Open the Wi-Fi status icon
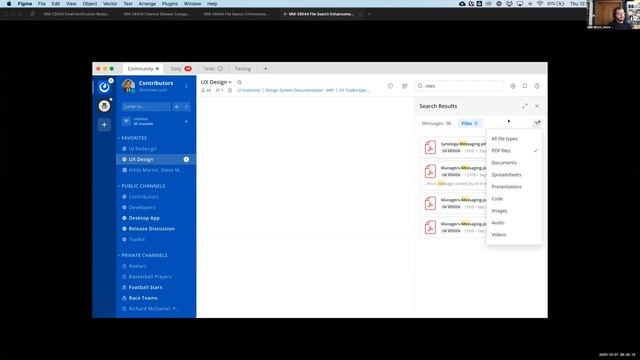 coord(540,4)
